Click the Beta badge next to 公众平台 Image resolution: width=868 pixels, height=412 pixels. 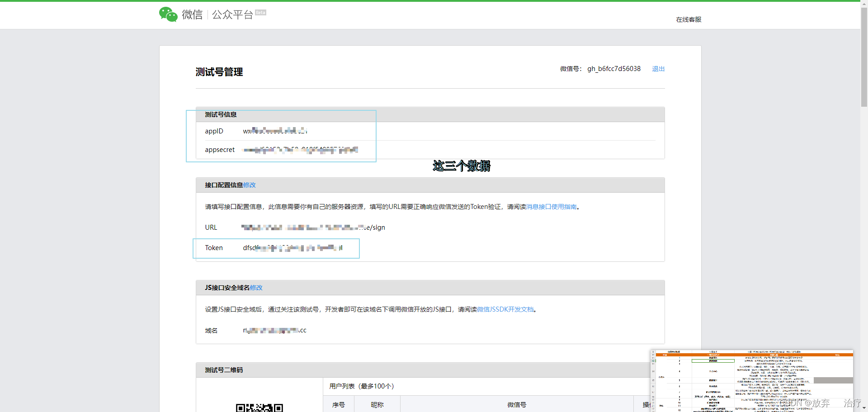260,12
